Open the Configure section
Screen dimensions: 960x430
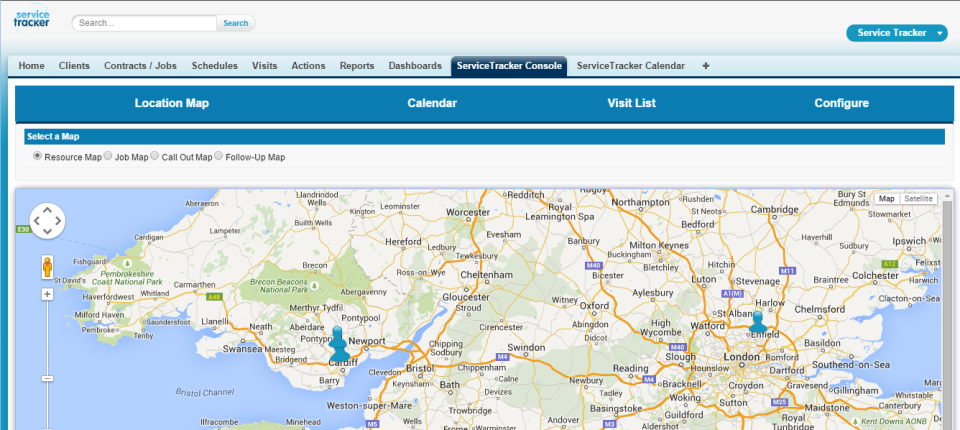(x=841, y=103)
